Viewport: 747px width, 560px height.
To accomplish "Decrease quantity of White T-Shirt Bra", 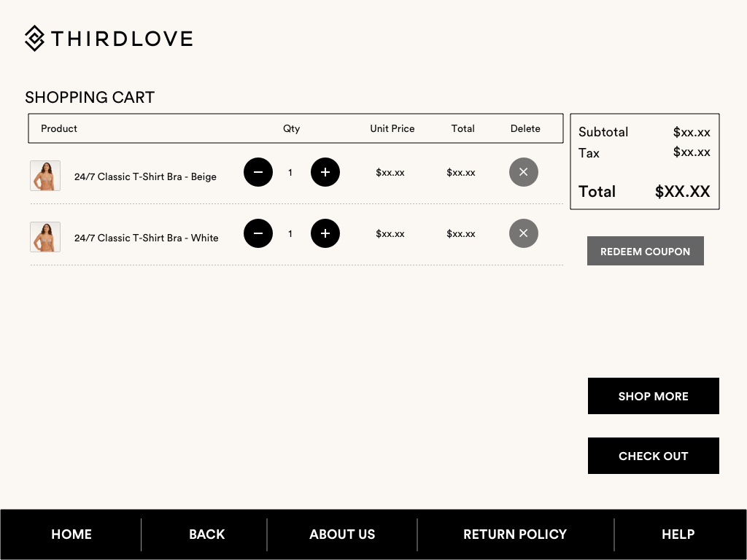I will tap(258, 233).
